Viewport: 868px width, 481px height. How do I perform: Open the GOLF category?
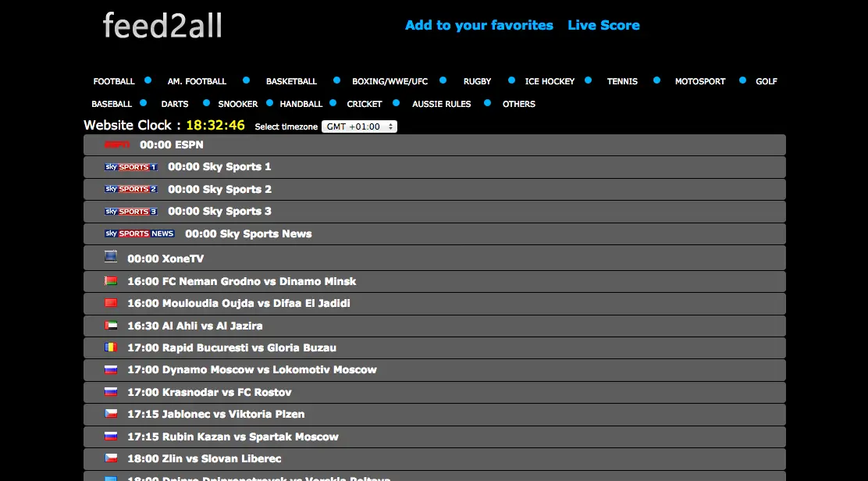click(767, 81)
